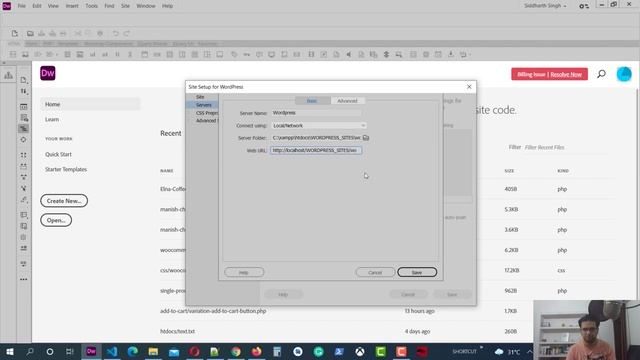Select Home in the start page sidebar
This screenshot has width=640, height=360.
[x=90, y=104]
